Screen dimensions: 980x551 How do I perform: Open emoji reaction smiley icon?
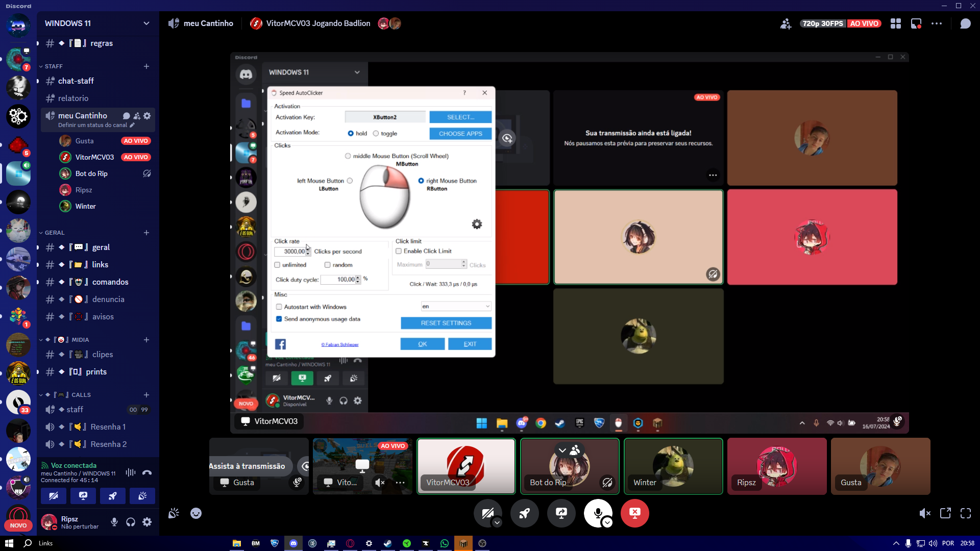click(196, 513)
